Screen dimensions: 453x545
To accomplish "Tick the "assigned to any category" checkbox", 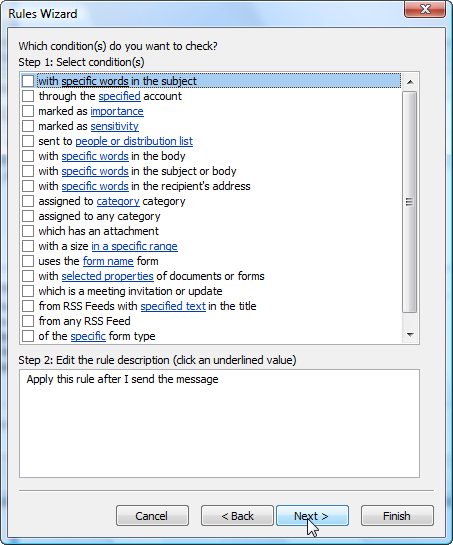I will 28,216.
